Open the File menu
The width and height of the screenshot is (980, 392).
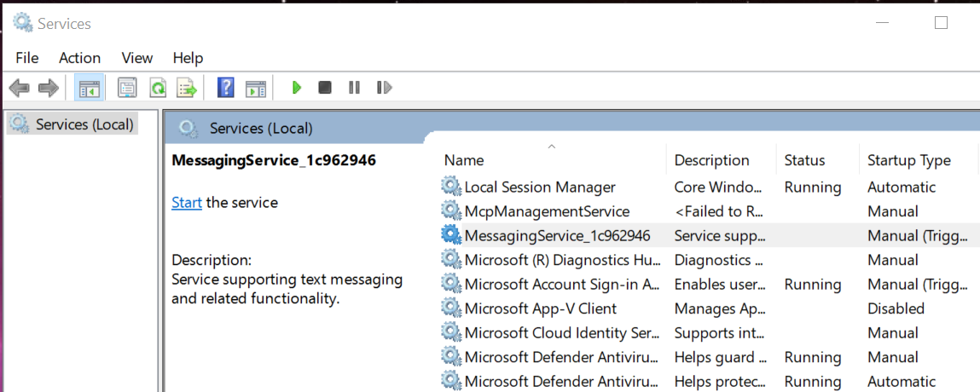(x=27, y=58)
